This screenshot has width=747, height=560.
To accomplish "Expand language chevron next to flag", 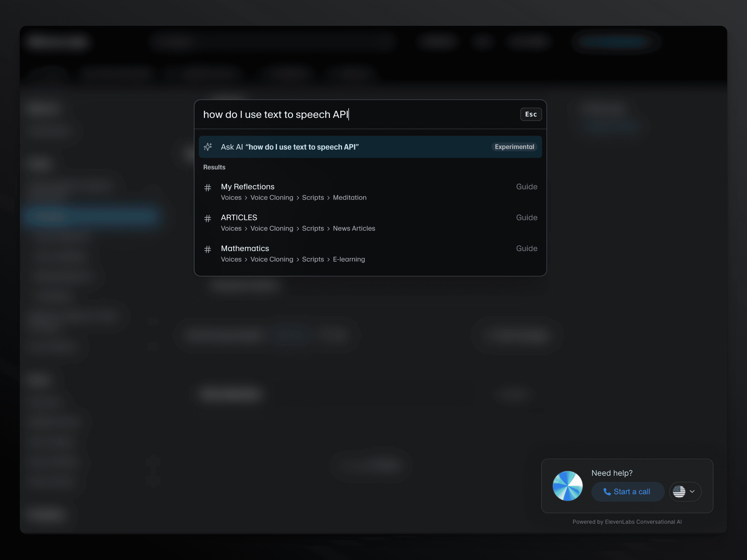I will pyautogui.click(x=692, y=492).
